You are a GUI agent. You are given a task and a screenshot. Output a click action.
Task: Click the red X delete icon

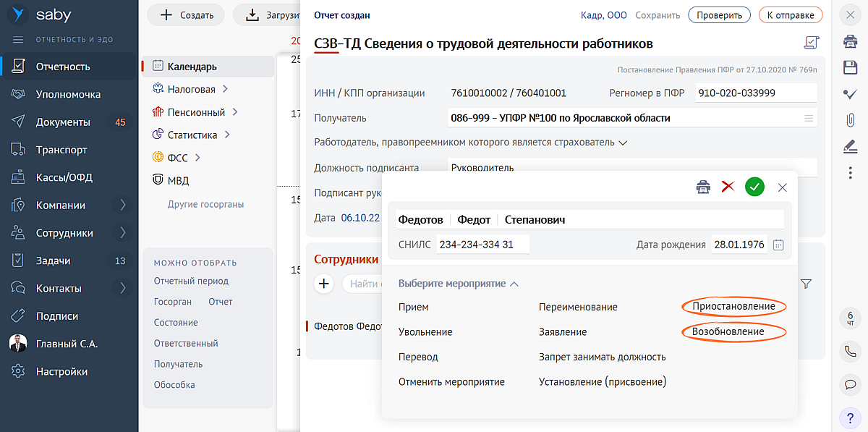[x=728, y=187]
